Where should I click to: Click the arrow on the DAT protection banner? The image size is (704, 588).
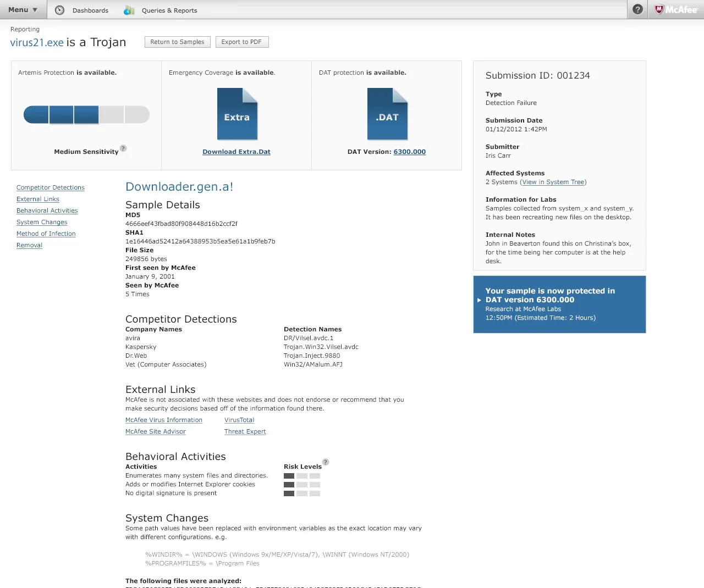(x=479, y=300)
